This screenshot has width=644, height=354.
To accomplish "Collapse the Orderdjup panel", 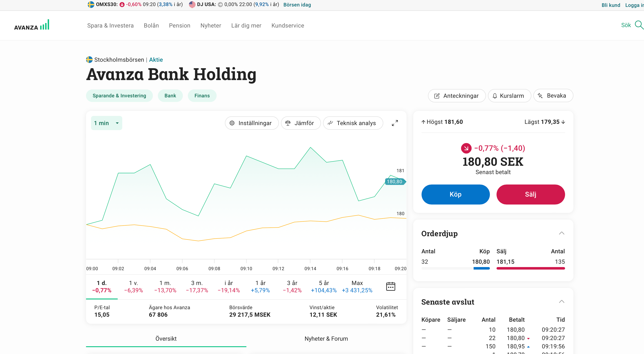I will 562,233.
